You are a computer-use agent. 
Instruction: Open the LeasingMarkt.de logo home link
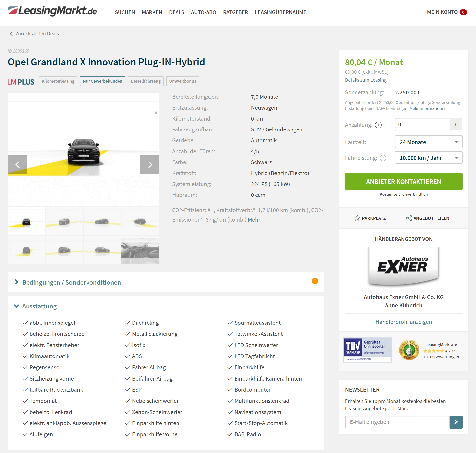click(x=52, y=11)
